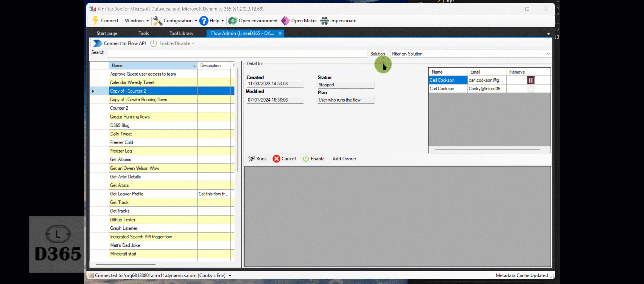Click the Help question mark icon
The image size is (644, 284).
(204, 21)
